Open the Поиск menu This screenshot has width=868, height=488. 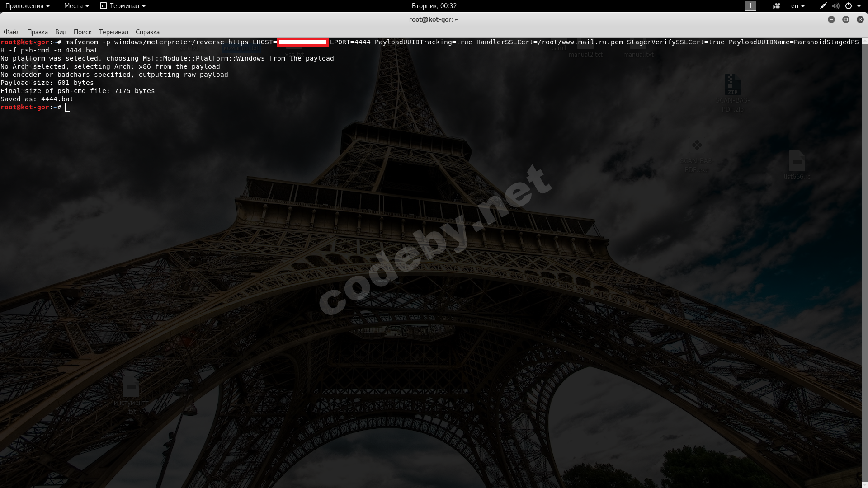[x=82, y=32]
